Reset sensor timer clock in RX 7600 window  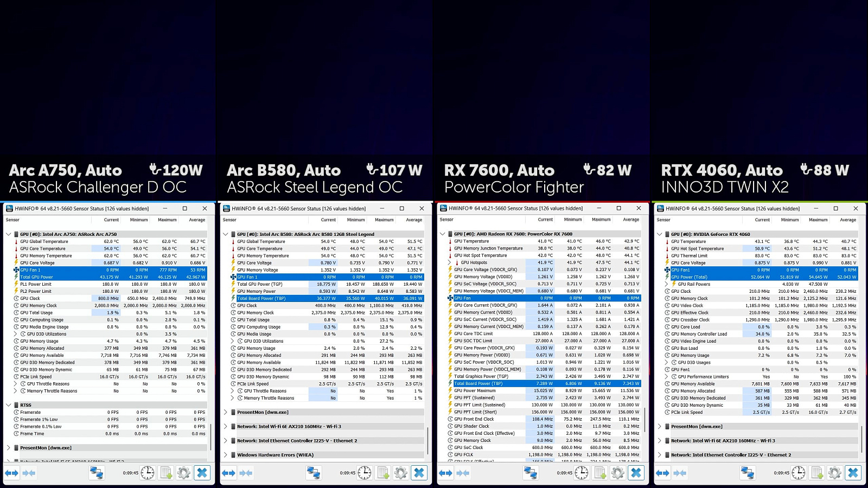tap(582, 473)
